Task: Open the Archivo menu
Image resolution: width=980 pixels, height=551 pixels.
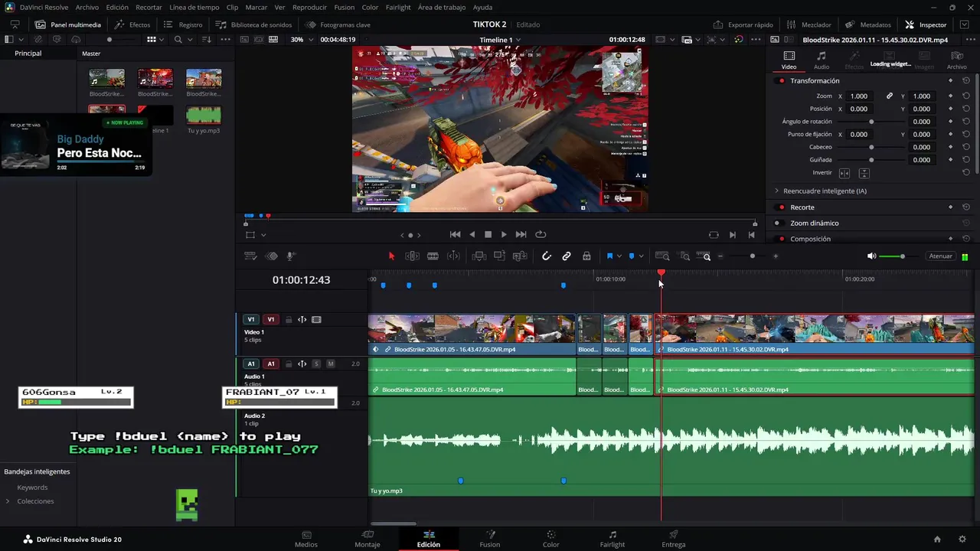Action: (x=87, y=7)
